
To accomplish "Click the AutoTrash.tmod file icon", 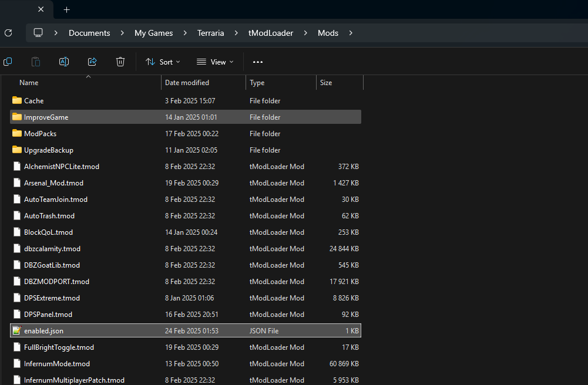I will pyautogui.click(x=17, y=216).
